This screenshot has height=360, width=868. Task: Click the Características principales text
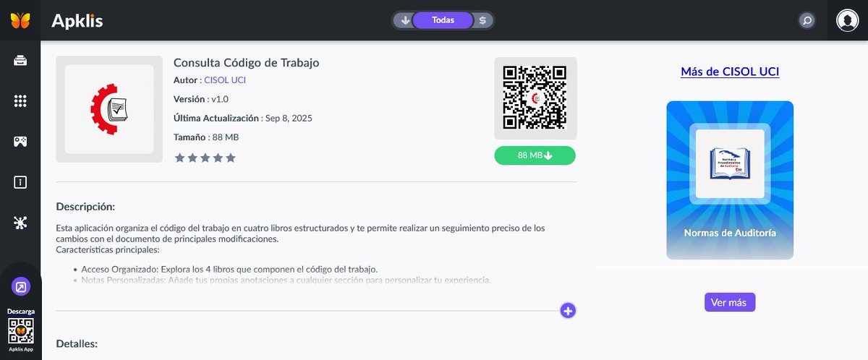click(107, 249)
